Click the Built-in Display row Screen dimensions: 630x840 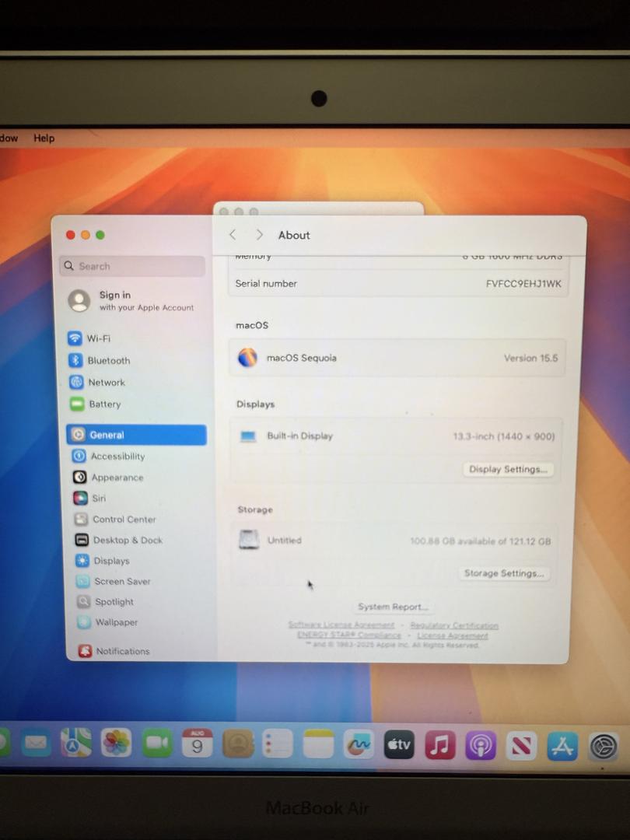[397, 436]
